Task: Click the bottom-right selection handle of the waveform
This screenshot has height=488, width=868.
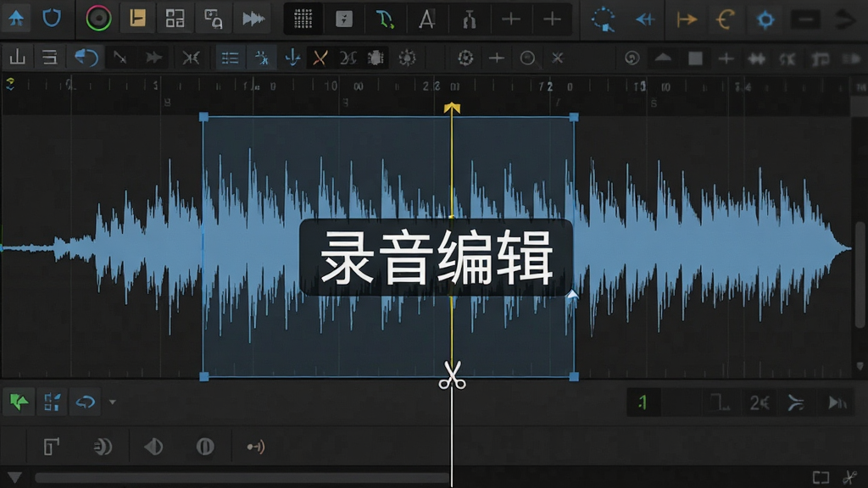Action: point(574,376)
